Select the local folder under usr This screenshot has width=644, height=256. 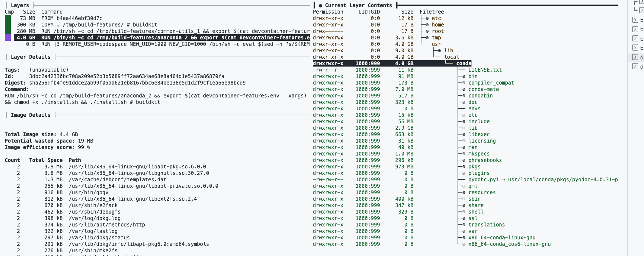pyautogui.click(x=451, y=57)
